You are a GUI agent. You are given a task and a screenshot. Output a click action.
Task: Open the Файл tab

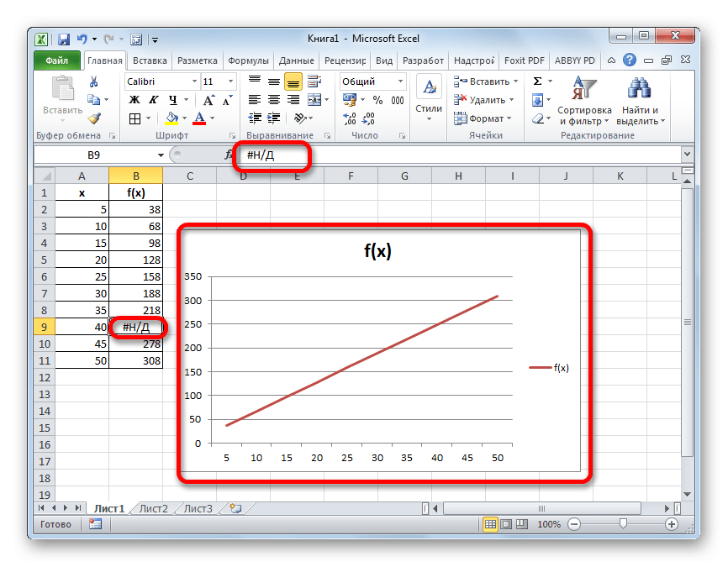coord(56,60)
